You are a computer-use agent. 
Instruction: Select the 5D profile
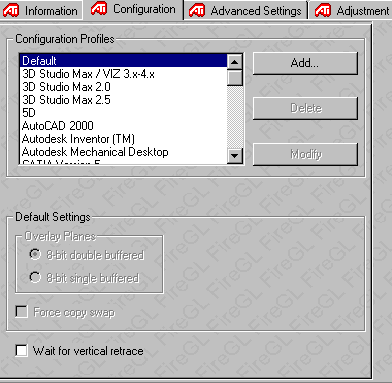pyautogui.click(x=123, y=113)
